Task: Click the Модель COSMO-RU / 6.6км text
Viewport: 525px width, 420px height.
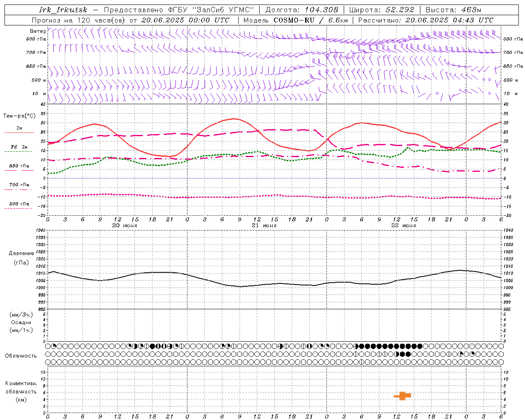Action: point(295,20)
